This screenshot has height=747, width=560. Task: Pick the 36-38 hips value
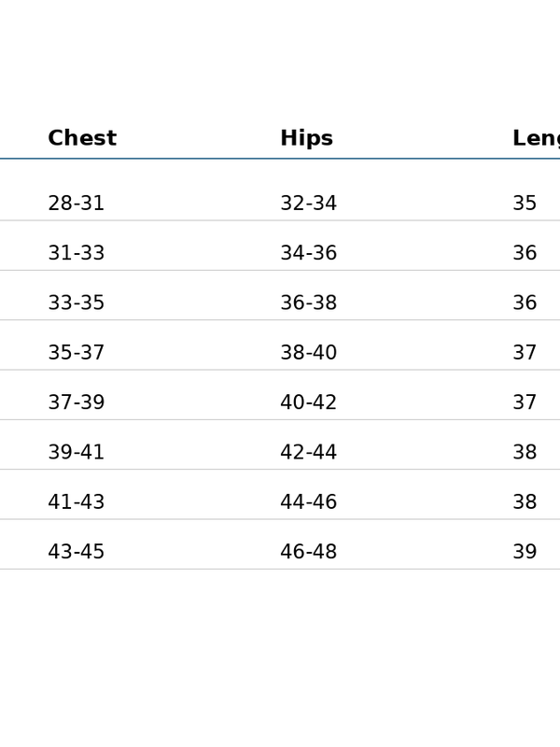click(308, 303)
